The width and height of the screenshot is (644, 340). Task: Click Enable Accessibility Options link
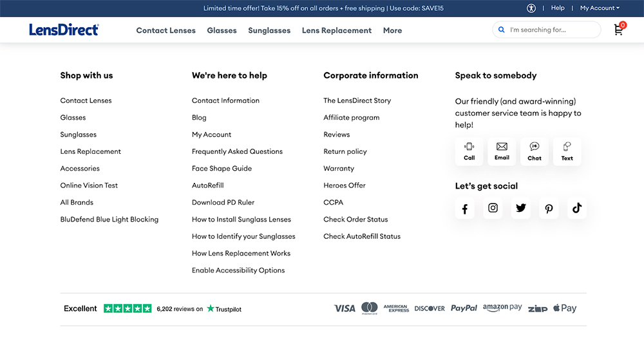coord(238,270)
